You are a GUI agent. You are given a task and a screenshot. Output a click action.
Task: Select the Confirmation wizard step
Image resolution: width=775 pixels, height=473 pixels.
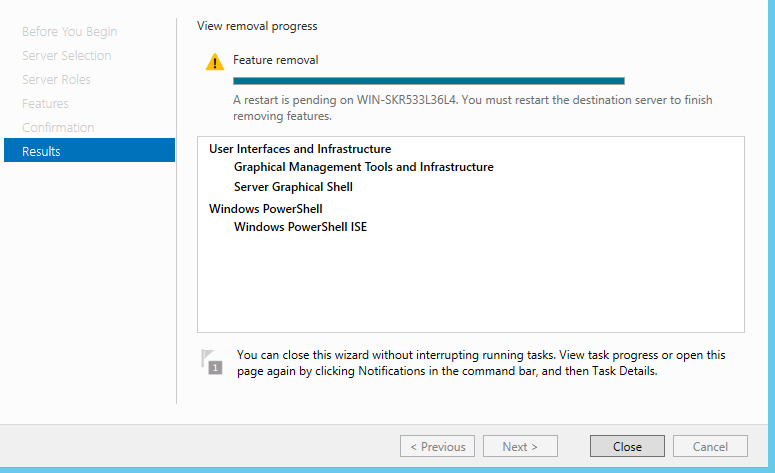58,127
